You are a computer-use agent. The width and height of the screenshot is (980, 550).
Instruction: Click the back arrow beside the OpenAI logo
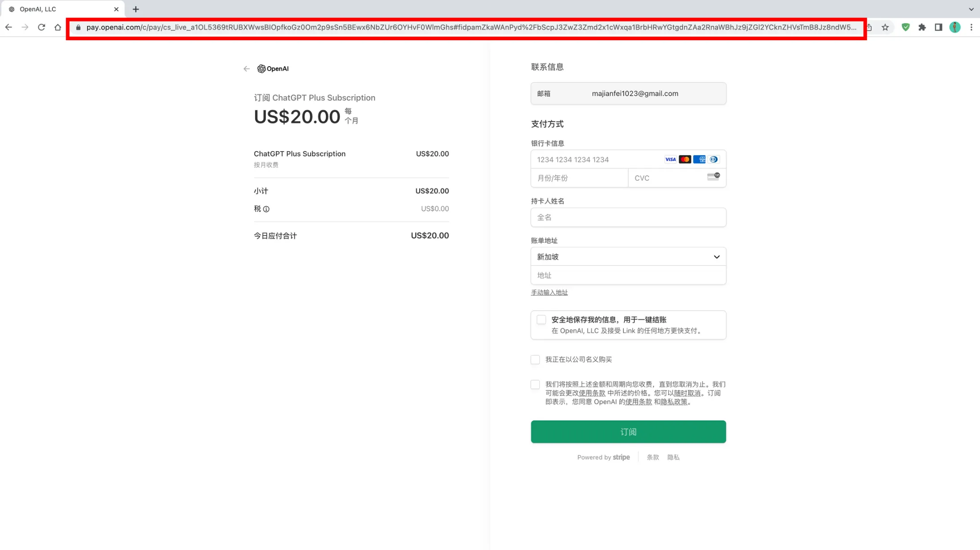[247, 69]
